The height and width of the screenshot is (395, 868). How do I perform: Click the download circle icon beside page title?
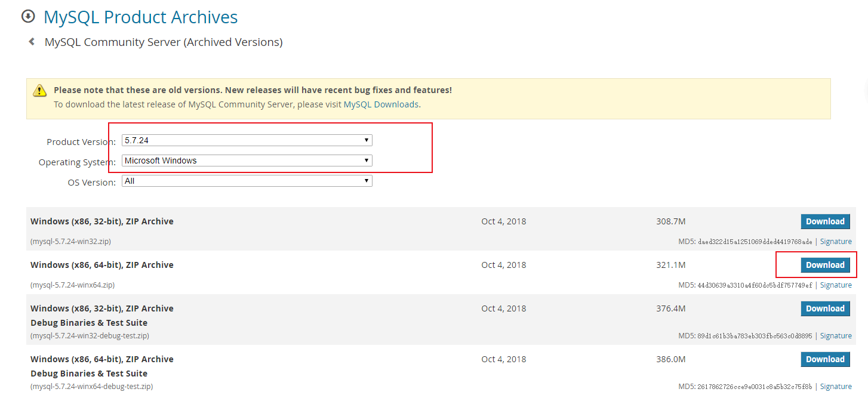point(28,17)
